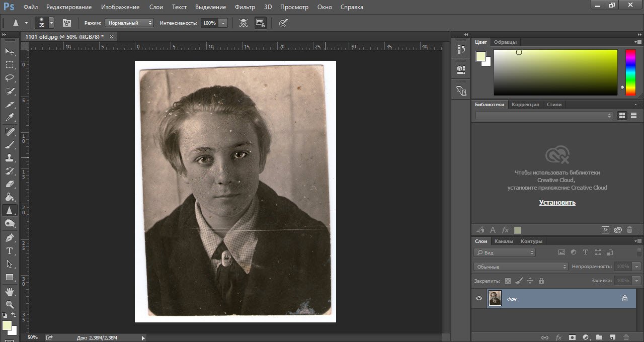The image size is (644, 342).
Task: Toggle the sample all layers option
Action: (244, 23)
